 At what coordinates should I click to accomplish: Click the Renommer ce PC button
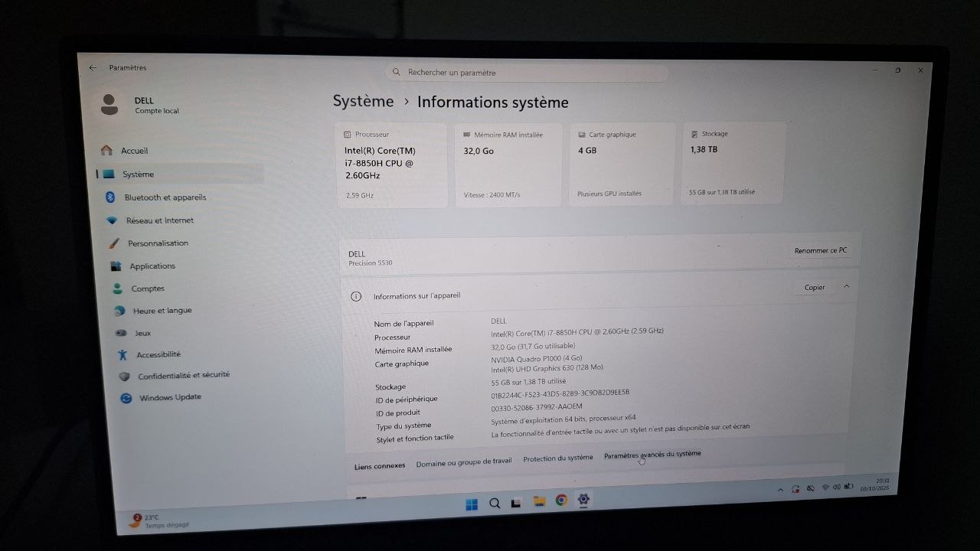coord(821,250)
